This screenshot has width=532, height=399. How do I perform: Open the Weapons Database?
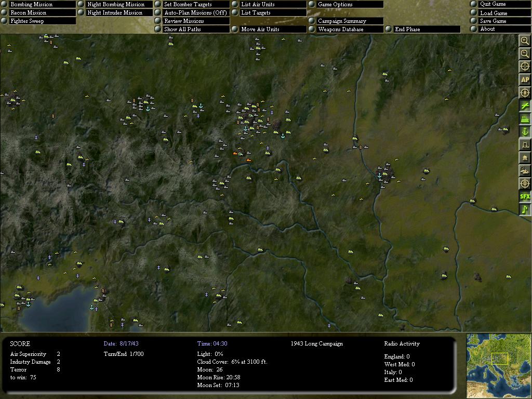346,29
